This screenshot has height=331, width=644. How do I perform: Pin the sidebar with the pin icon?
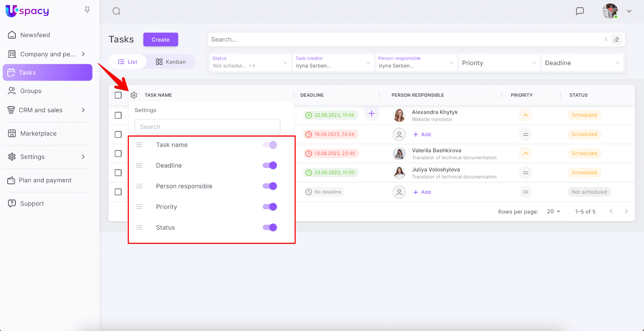coord(87,10)
